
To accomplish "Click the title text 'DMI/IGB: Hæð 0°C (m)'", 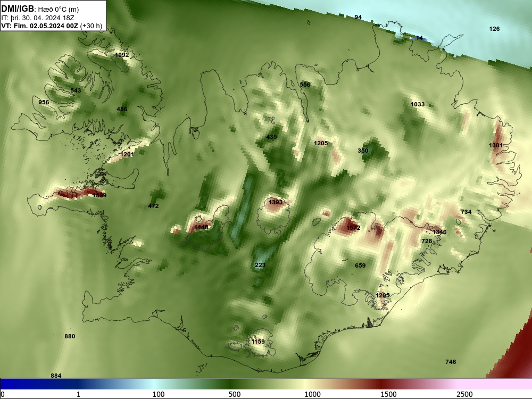I will pyautogui.click(x=40, y=9).
